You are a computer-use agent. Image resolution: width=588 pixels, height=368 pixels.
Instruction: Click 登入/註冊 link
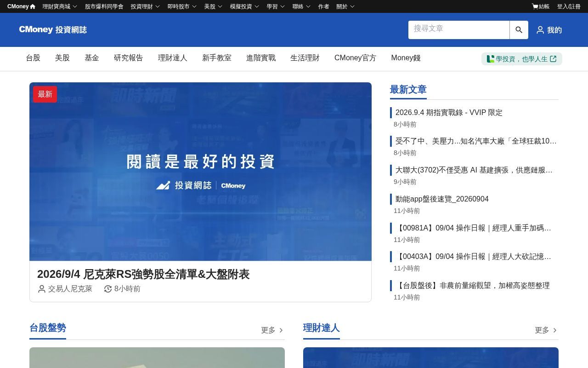[x=569, y=6]
